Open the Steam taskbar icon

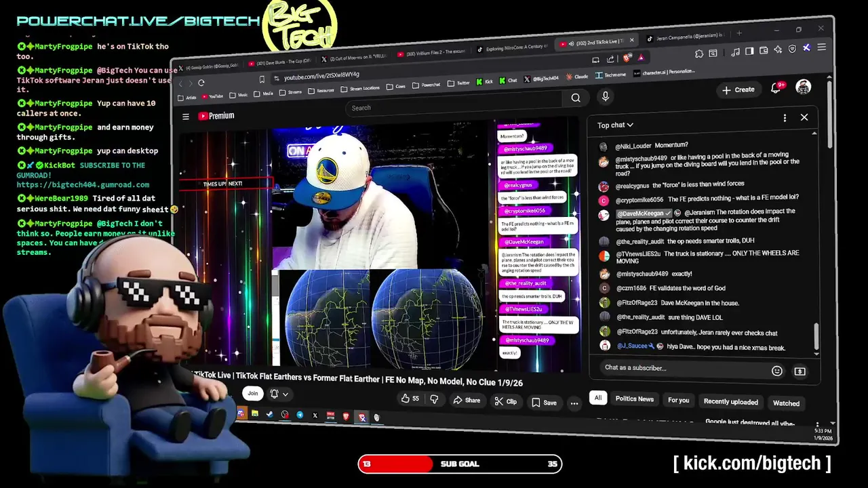(269, 414)
